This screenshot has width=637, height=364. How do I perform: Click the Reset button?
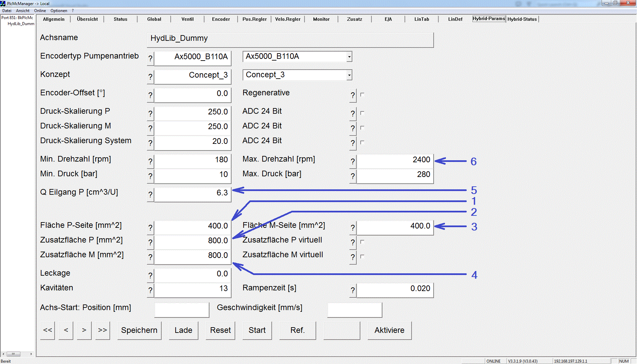click(x=220, y=331)
